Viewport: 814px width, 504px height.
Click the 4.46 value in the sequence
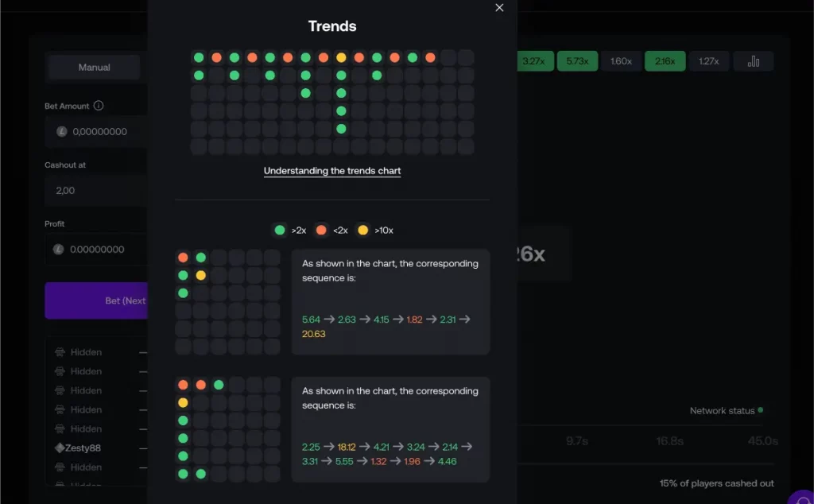pos(447,461)
